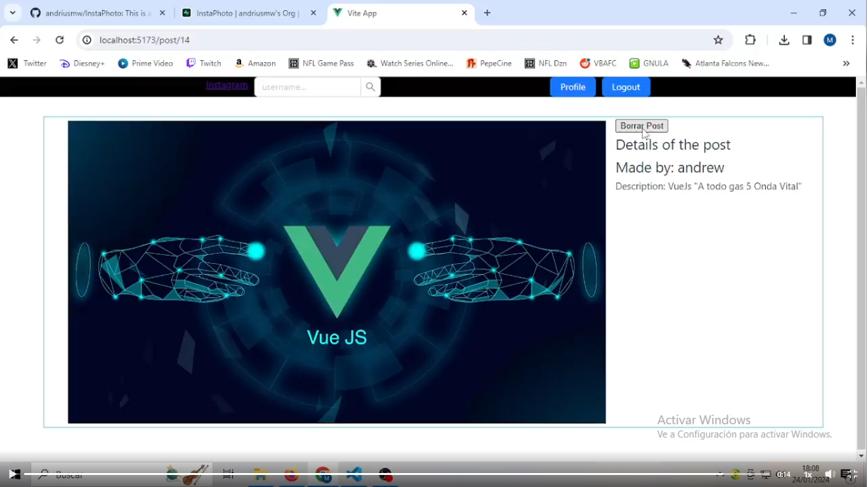868x487 pixels.
Task: Go back to the previous page
Action: click(x=14, y=40)
